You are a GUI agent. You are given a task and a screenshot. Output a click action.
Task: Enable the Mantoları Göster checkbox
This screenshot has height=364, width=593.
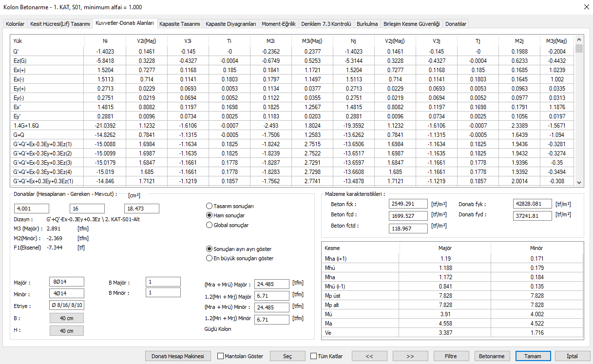point(220,356)
